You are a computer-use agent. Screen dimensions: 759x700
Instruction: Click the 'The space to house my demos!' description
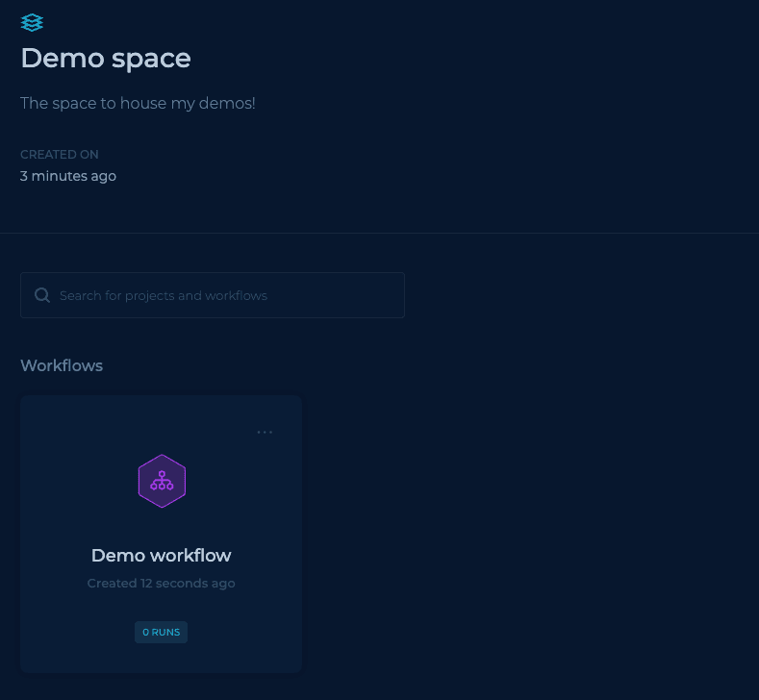point(138,103)
